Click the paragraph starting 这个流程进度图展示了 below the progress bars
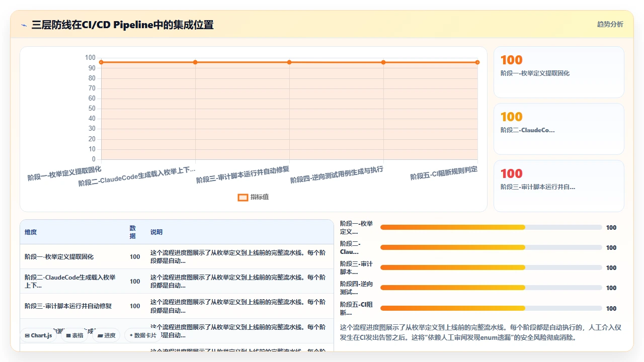Image resolution: width=644 pixels, height=362 pixels. click(x=481, y=332)
